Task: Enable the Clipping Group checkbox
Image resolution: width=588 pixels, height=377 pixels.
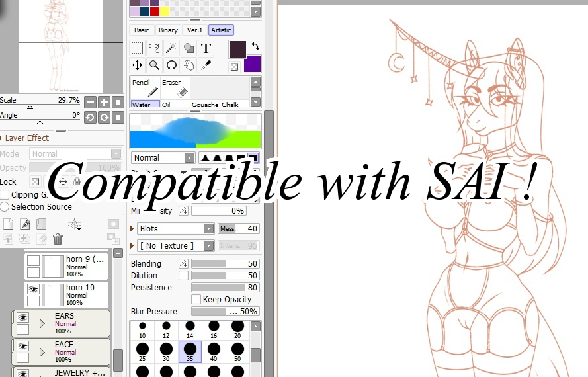Action: [5, 194]
